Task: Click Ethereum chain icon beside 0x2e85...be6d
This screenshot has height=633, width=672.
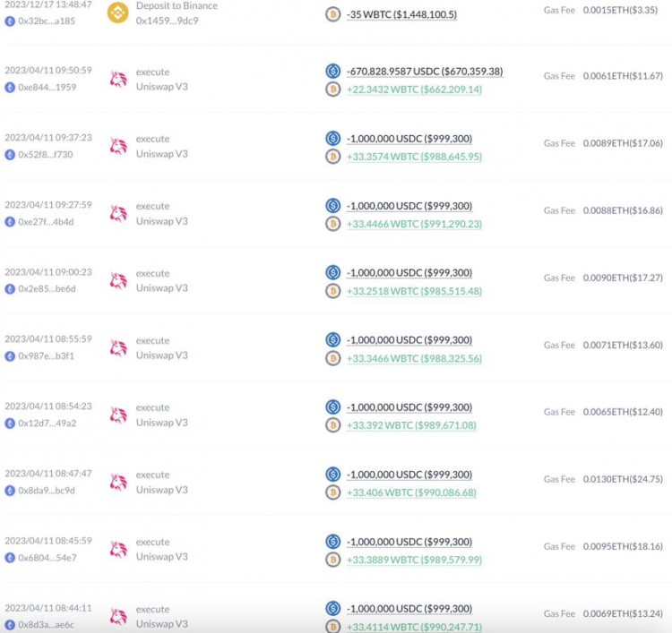Action: [x=10, y=289]
